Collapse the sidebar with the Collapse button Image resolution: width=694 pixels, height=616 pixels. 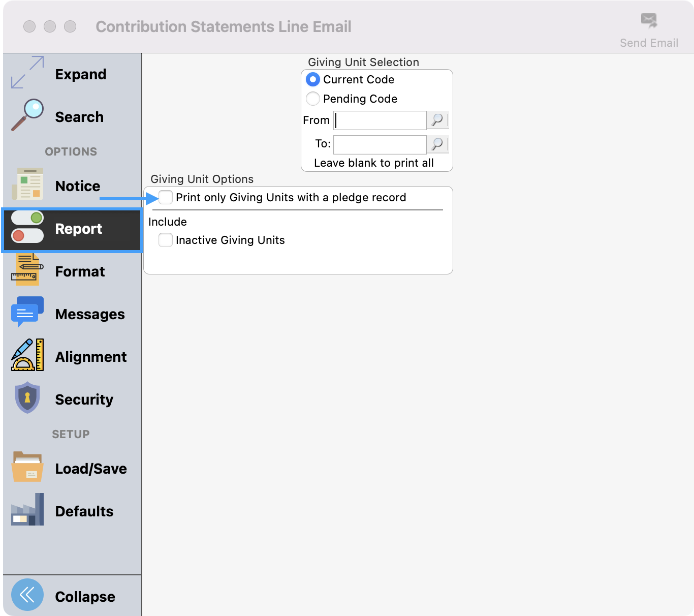pos(27,595)
